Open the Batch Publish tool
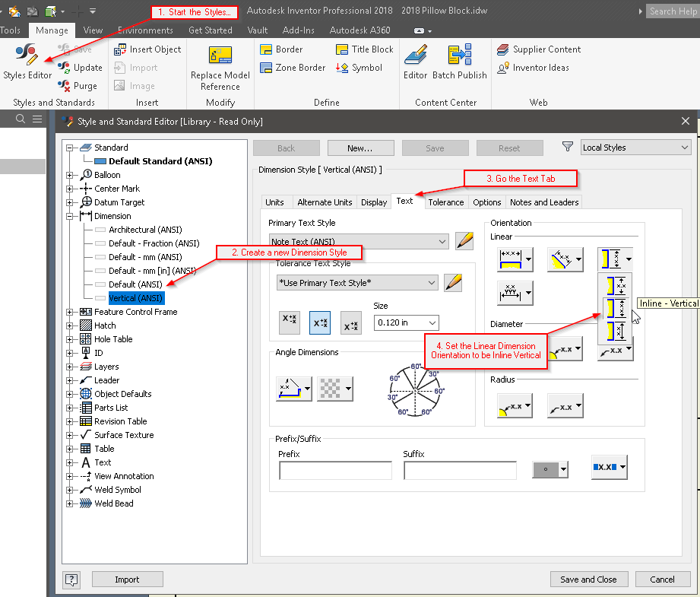The width and height of the screenshot is (700, 597). click(459, 62)
